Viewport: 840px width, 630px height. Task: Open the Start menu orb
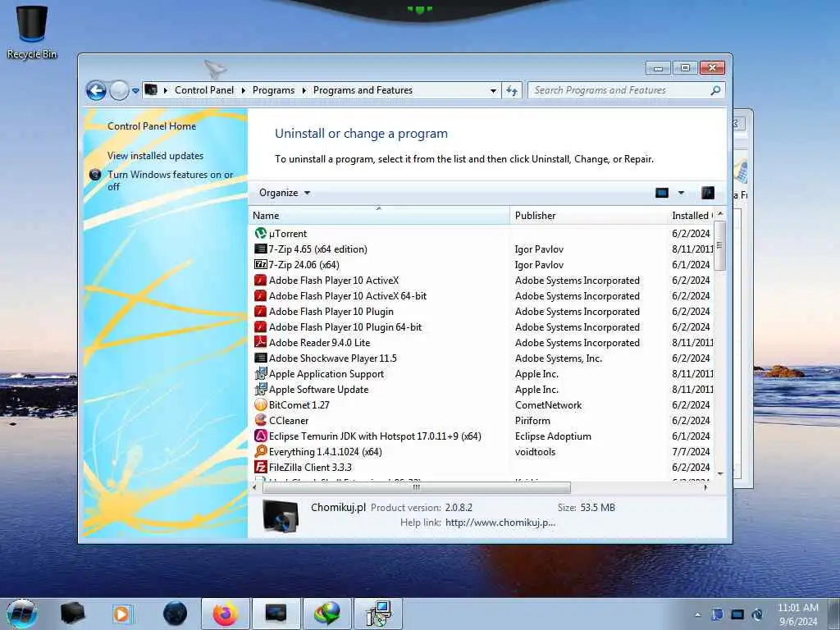[22, 614]
